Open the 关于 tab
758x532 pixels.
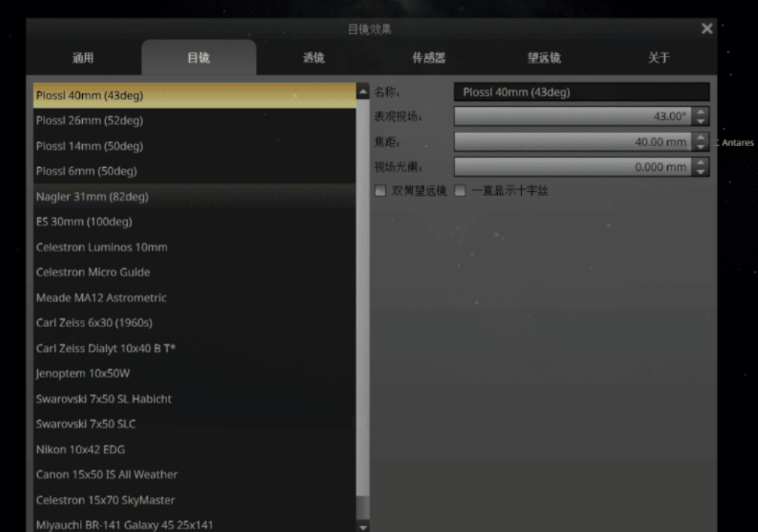658,58
